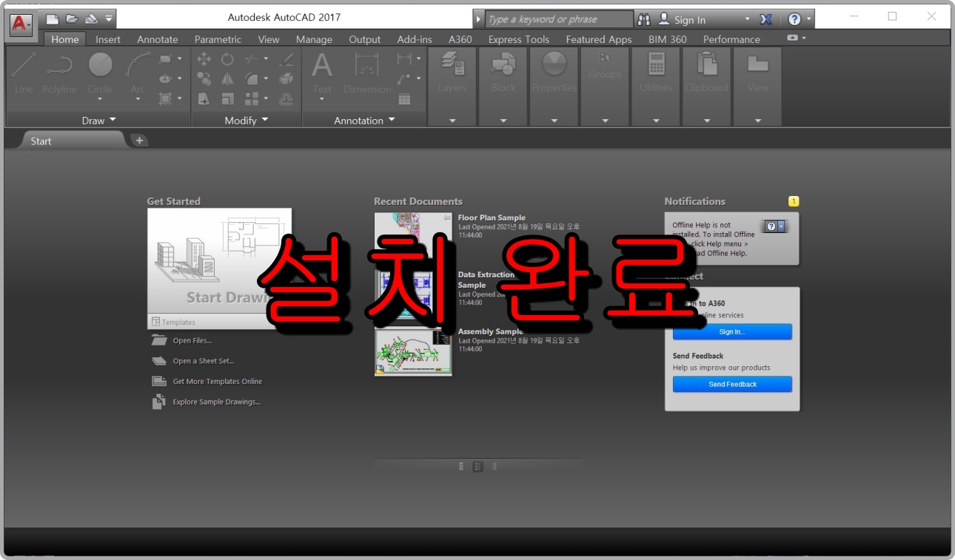
Task: Open the Help dropdown arrow in title bar
Action: click(808, 19)
